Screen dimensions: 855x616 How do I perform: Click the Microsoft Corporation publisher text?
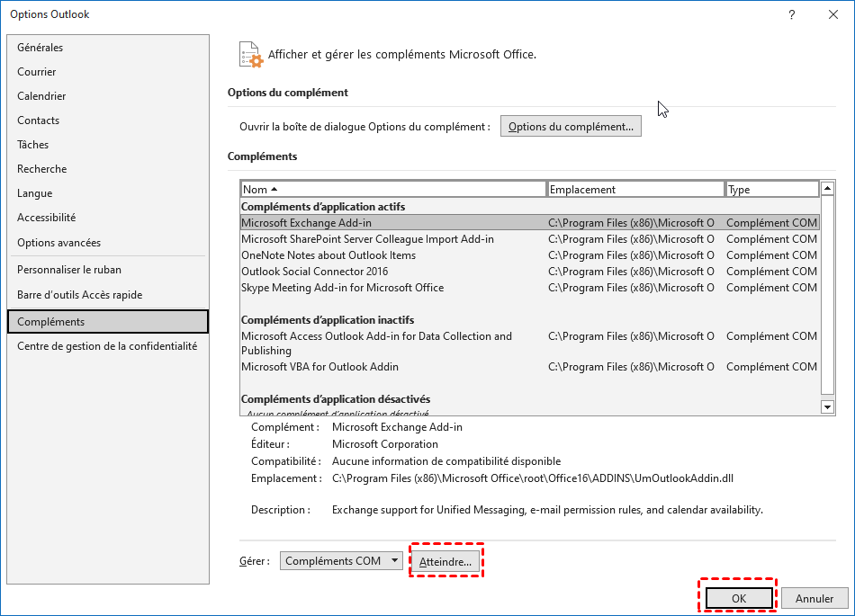pos(385,444)
